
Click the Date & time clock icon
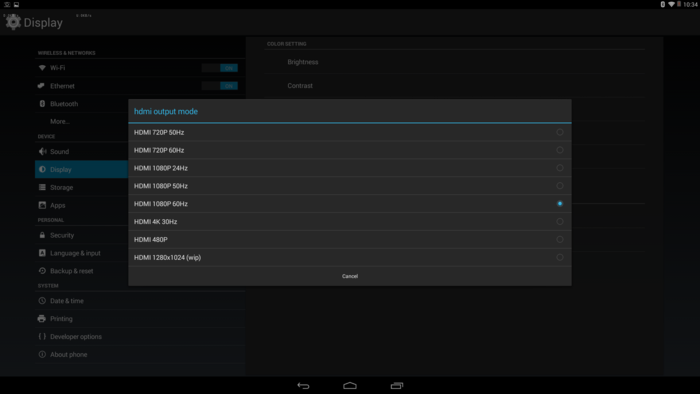[42, 301]
